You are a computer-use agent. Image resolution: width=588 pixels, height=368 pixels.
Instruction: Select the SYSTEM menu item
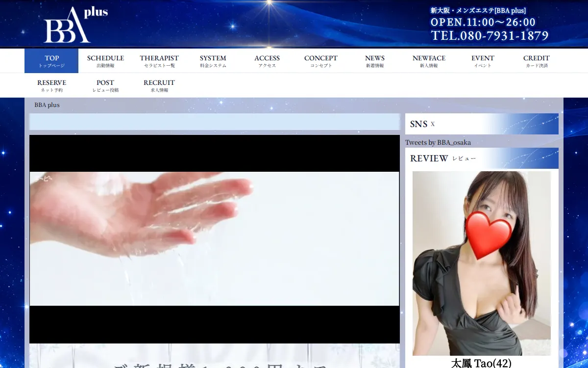213,61
